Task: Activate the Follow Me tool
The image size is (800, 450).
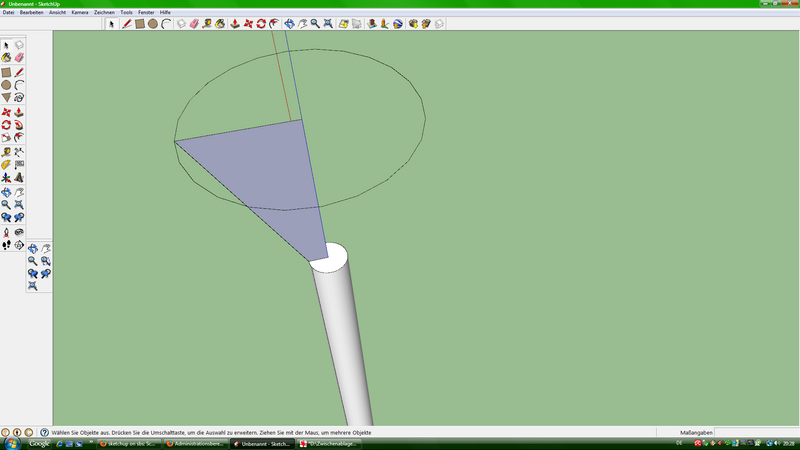Action: click(x=19, y=125)
